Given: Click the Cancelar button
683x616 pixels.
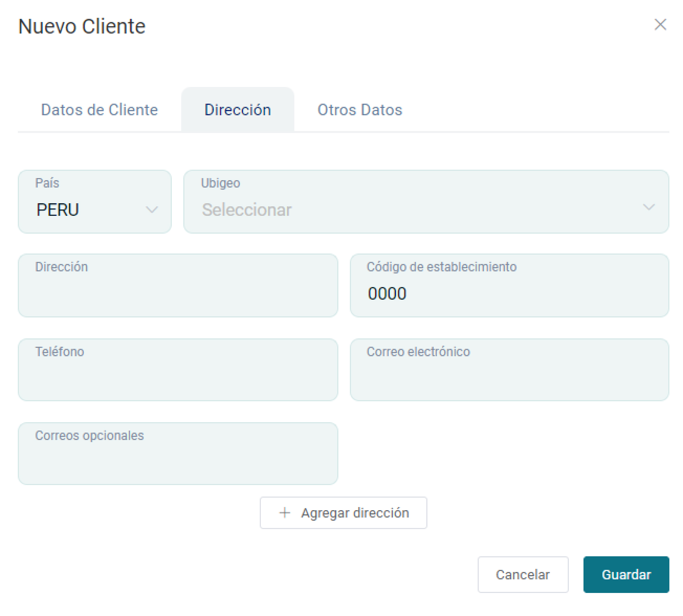Looking at the screenshot, I should [523, 574].
